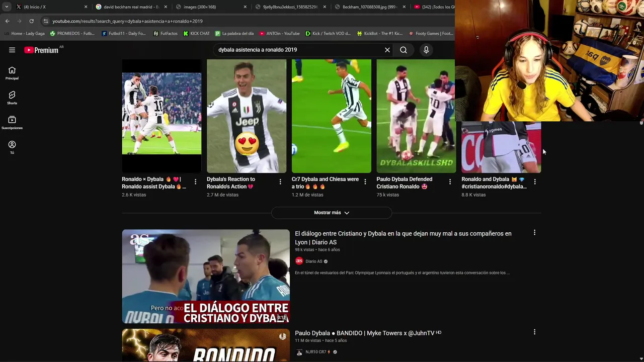Screen dimensions: 644x362
Task: Expand shorts shelf with Mostrar más
Action: pos(332,213)
